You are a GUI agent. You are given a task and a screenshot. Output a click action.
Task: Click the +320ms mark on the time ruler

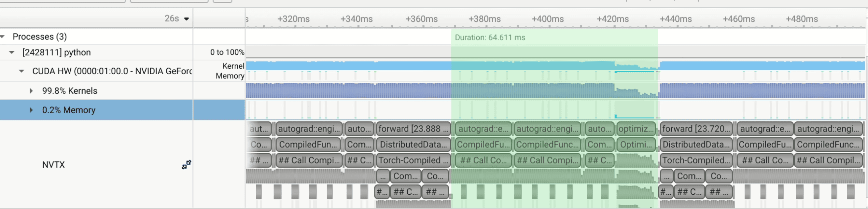click(x=293, y=19)
